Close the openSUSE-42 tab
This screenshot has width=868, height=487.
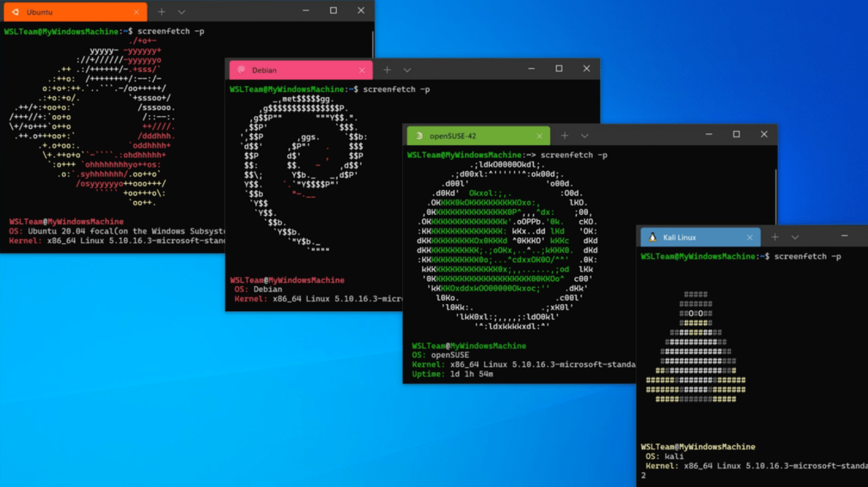[539, 136]
